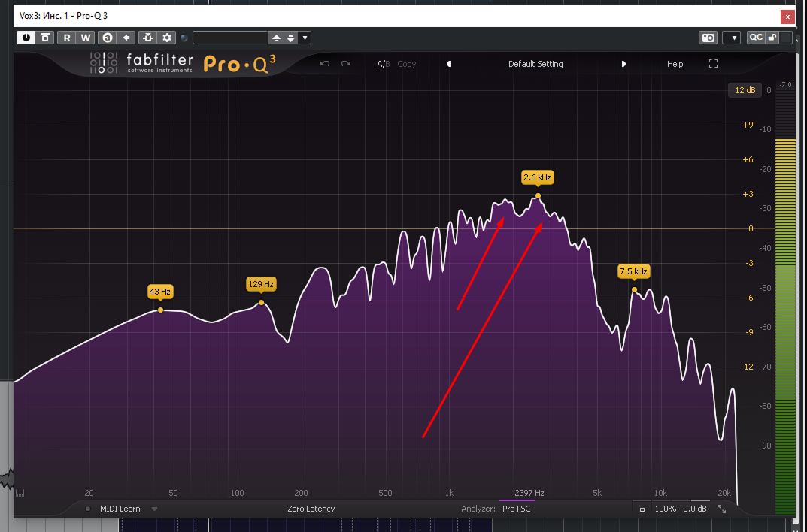
Task: Load next preset with down arrow
Action: 290,38
